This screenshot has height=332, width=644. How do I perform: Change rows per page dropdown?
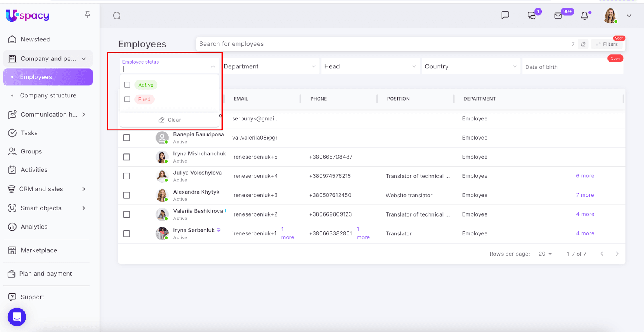tap(545, 254)
